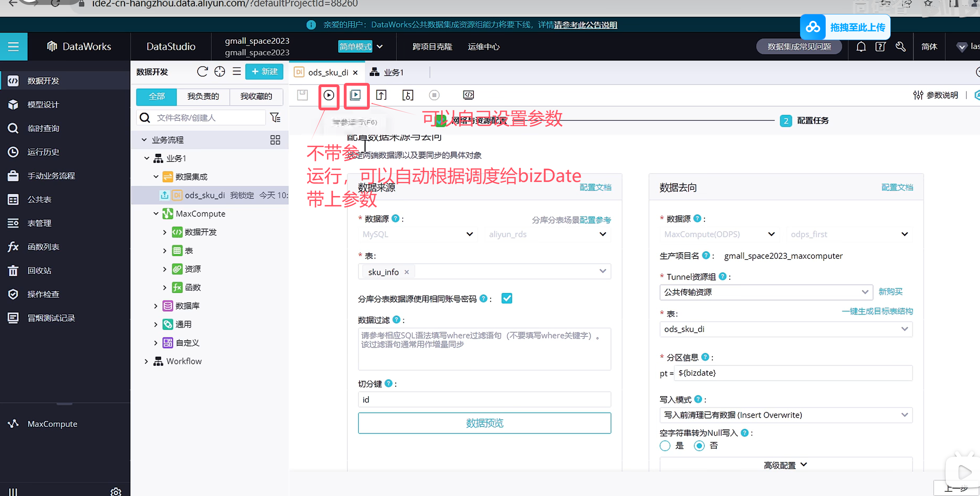The height and width of the screenshot is (496, 980).
Task: Switch to script code view icon
Action: point(468,95)
